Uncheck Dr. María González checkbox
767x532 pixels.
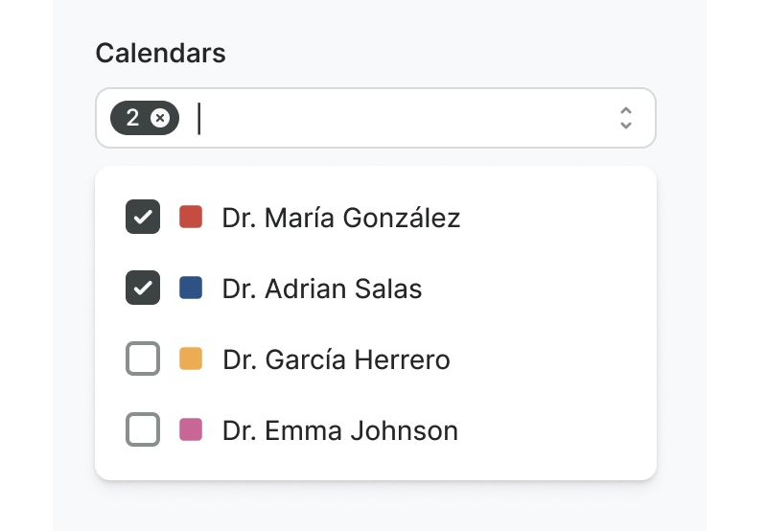click(143, 218)
